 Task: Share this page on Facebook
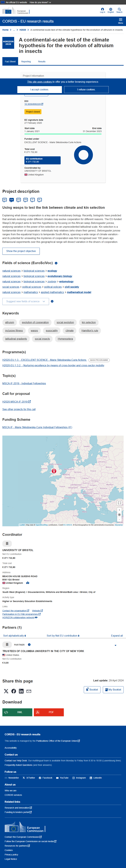pyautogui.click(x=14, y=691)
